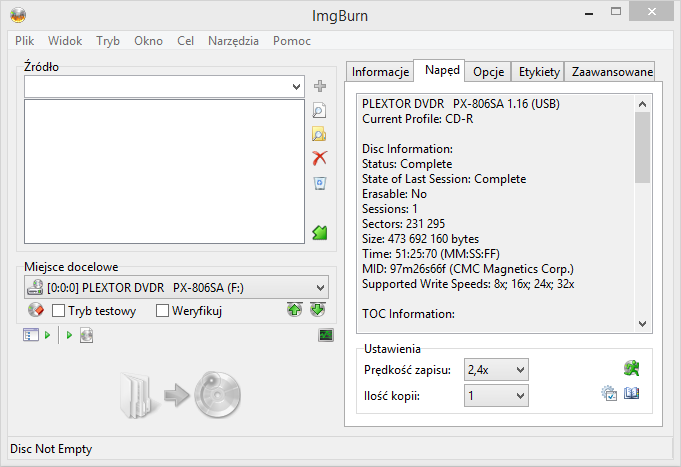681x467 pixels.
Task: Open the Narzędzia menu
Action: (x=234, y=41)
